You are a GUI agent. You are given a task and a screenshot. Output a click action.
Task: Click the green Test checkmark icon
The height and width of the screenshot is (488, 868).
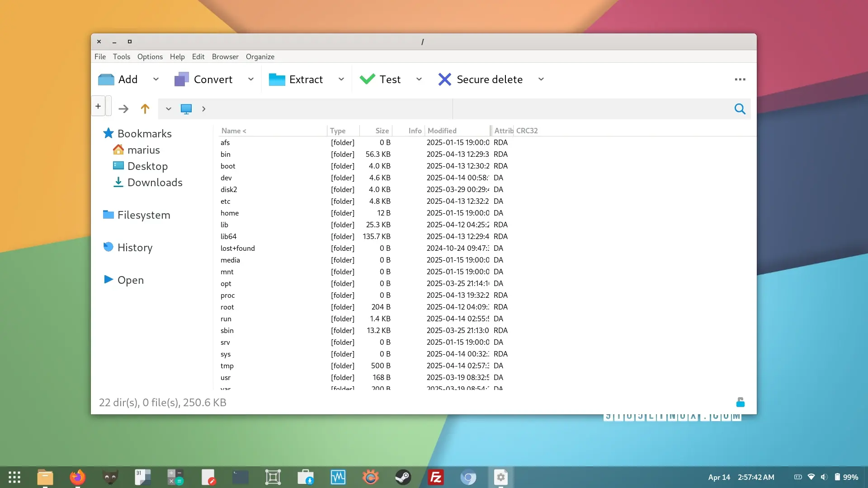[x=367, y=79]
